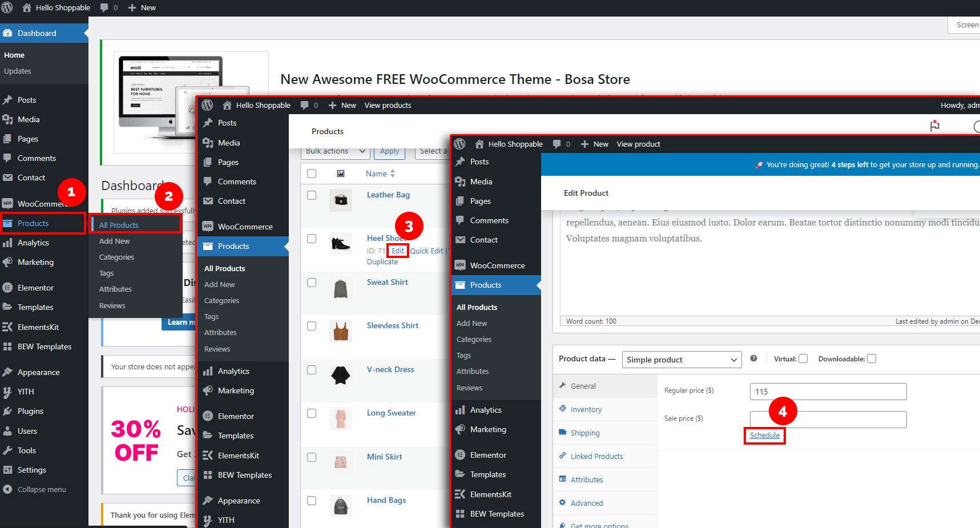Viewport: 980px width, 528px height.
Task: Open the Simple product type dropdown
Action: (681, 360)
